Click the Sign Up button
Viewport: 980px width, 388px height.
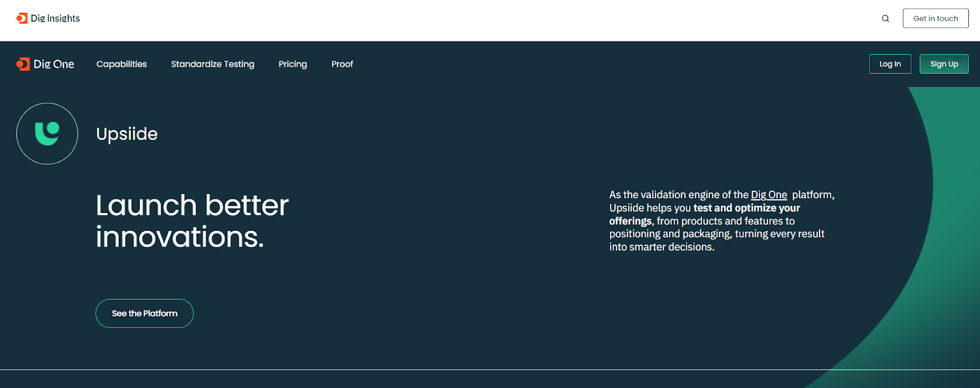pyautogui.click(x=944, y=64)
